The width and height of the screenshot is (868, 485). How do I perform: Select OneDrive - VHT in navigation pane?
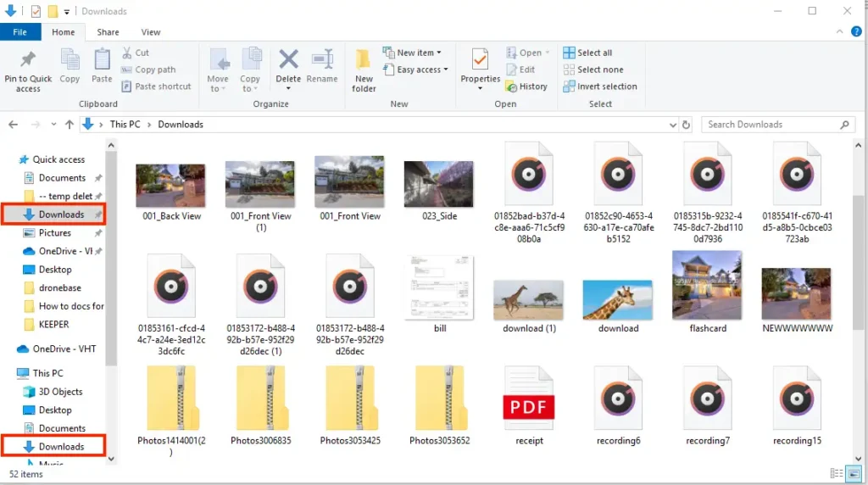click(x=56, y=348)
